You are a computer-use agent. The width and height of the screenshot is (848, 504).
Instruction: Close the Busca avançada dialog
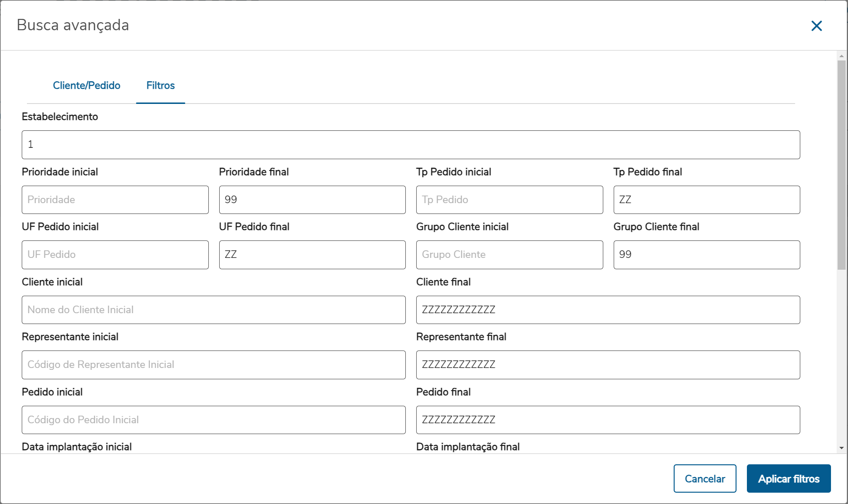[816, 26]
